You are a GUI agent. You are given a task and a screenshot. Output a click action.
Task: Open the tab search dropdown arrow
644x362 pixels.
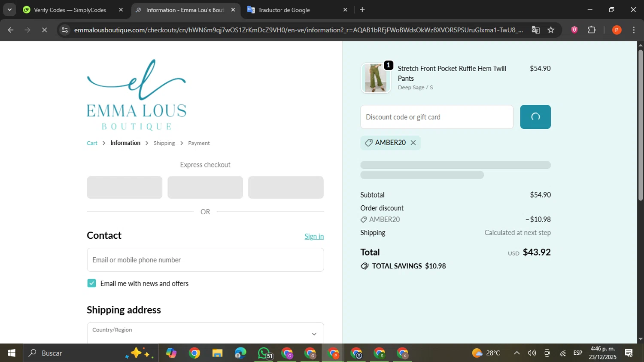point(9,10)
